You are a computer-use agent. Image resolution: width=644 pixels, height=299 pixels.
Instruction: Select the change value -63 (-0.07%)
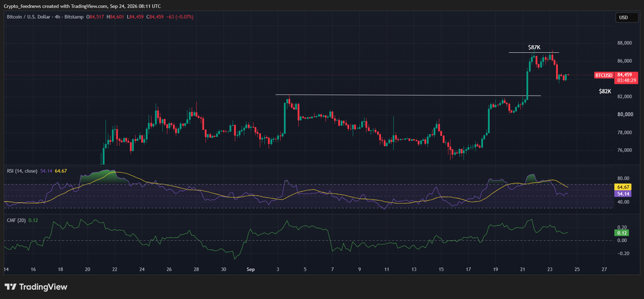[179, 17]
